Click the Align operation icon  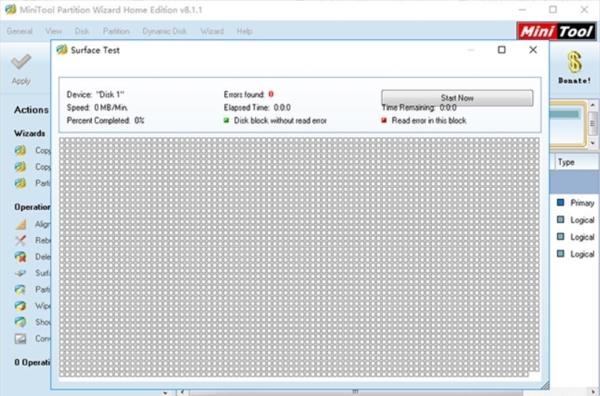(x=21, y=224)
